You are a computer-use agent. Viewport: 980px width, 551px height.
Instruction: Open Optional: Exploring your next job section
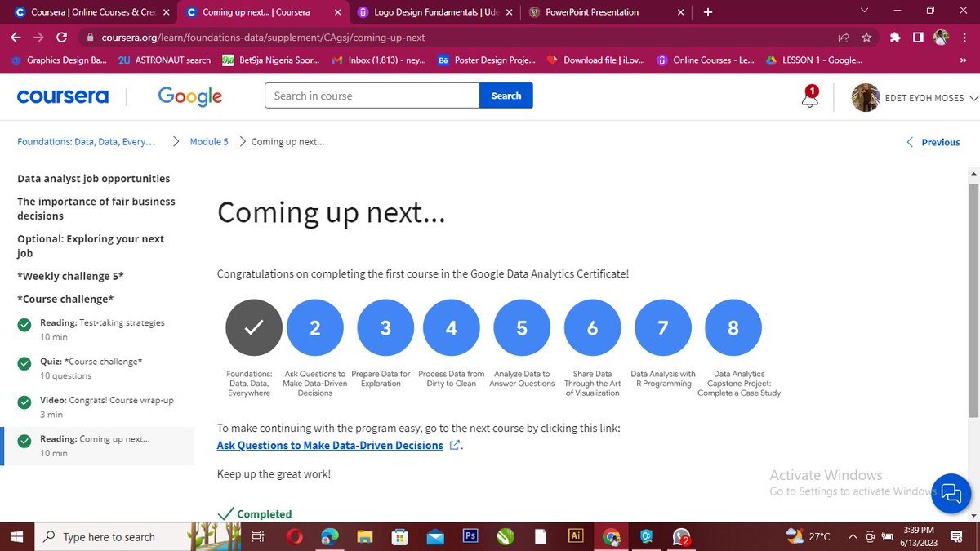(x=91, y=246)
